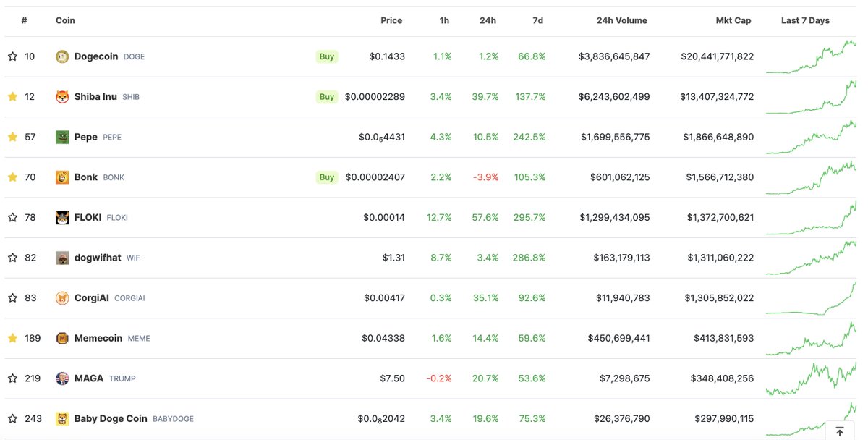Remove Pepe favorite star
This screenshot has width=868, height=440.
[12, 137]
